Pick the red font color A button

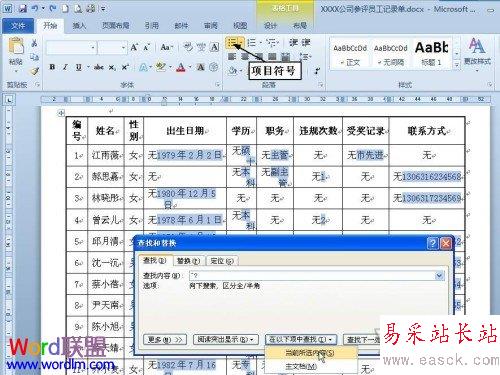click(181, 67)
